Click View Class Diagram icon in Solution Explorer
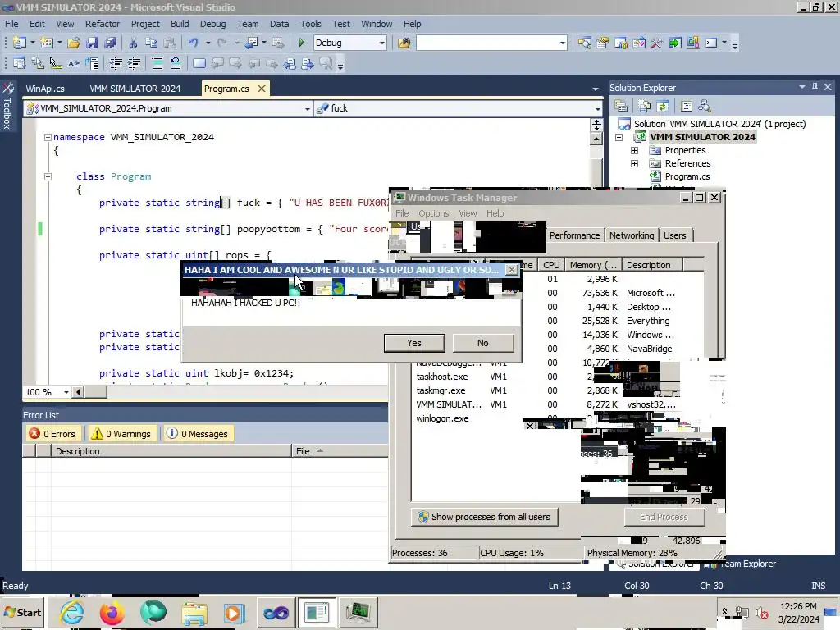Screen dimensions: 840x630 pyautogui.click(x=705, y=106)
